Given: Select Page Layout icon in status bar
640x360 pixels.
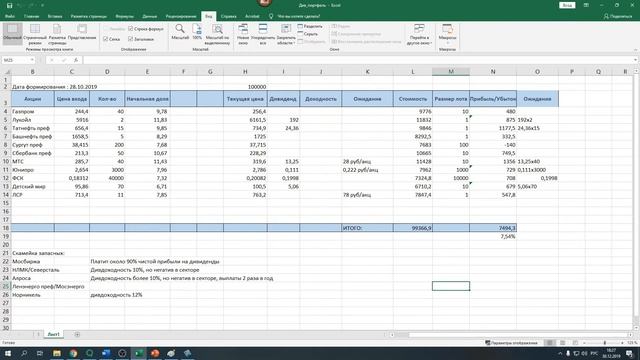Looking at the screenshot, I should (562, 343).
